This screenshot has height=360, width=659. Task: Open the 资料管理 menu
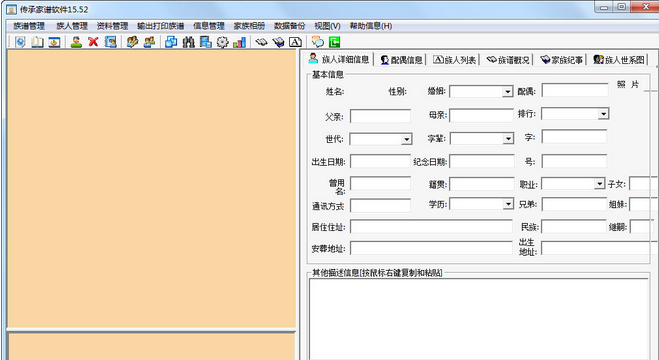pyautogui.click(x=112, y=26)
